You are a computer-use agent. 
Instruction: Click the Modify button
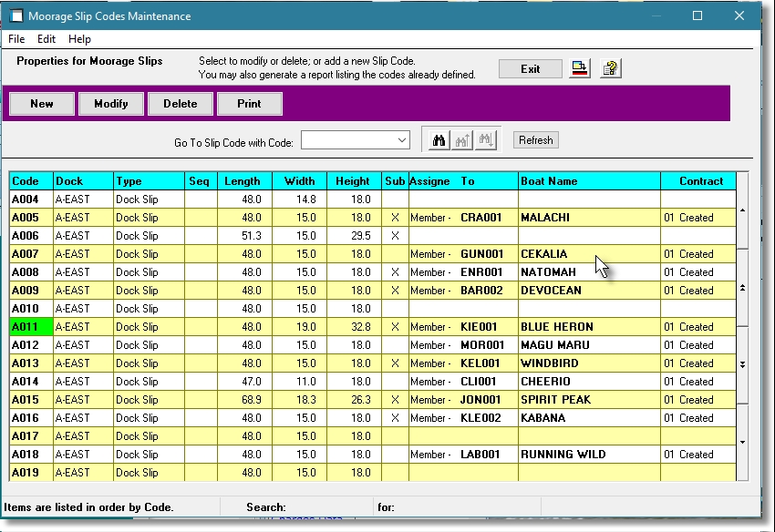tap(110, 103)
